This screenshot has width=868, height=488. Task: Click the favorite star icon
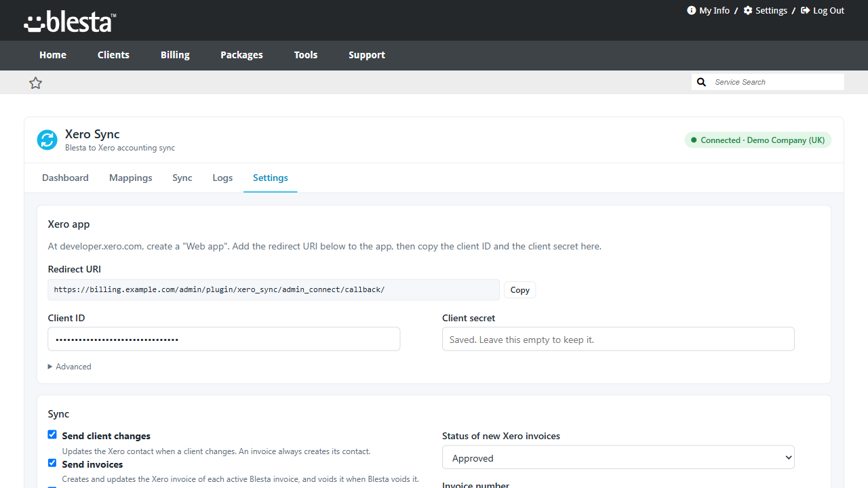(x=36, y=83)
